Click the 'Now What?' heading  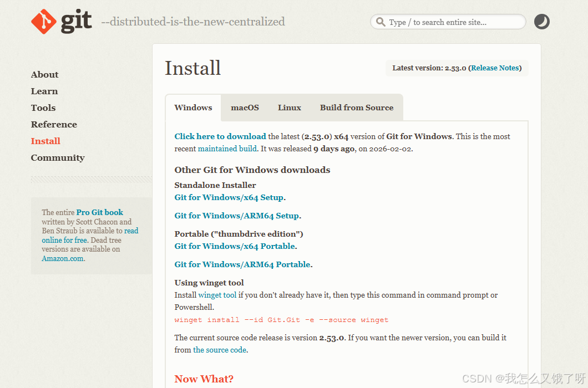point(204,379)
